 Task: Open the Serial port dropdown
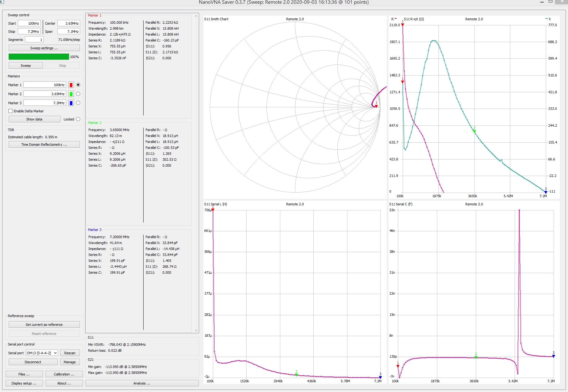(x=42, y=353)
